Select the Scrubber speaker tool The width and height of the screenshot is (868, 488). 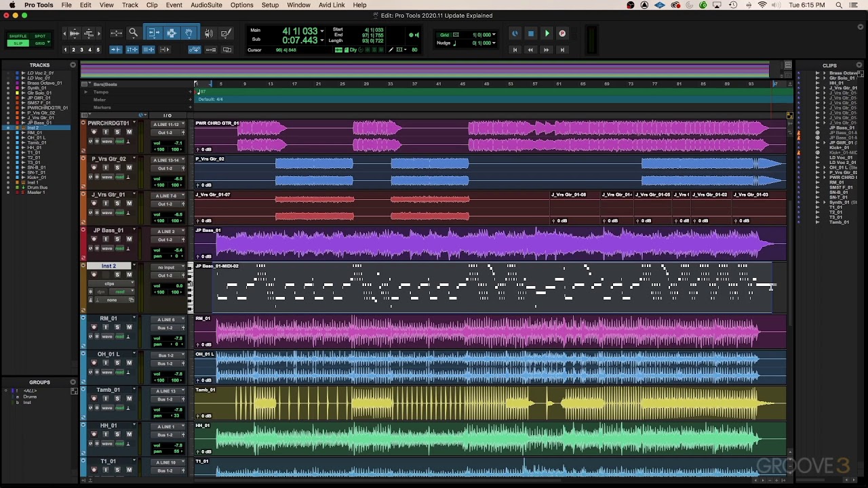pos(209,33)
